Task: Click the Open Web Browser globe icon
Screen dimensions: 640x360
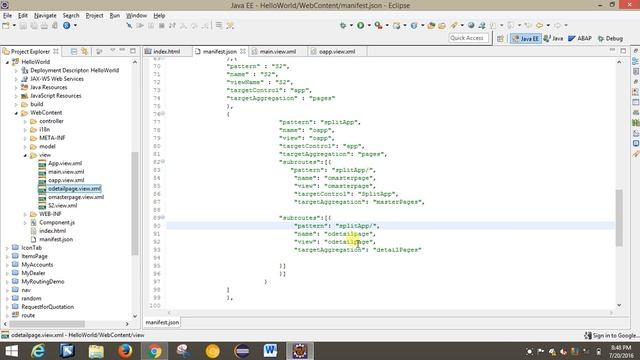Action: 471,25
